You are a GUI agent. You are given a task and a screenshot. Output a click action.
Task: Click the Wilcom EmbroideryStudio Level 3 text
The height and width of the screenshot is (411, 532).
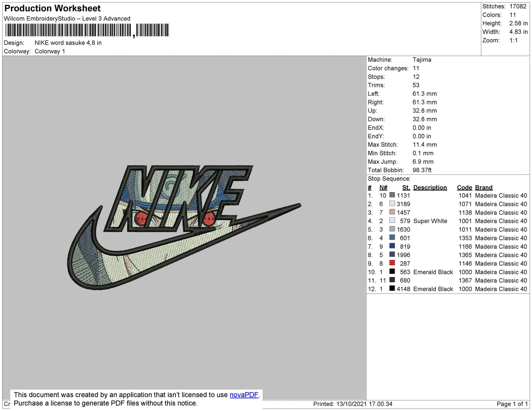[x=67, y=18]
